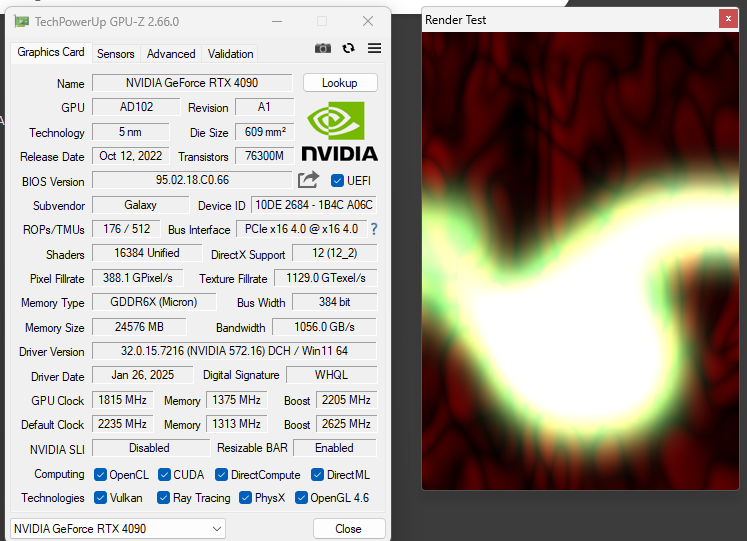This screenshot has width=747, height=541.
Task: Click the Revision value A1
Action: (x=264, y=107)
